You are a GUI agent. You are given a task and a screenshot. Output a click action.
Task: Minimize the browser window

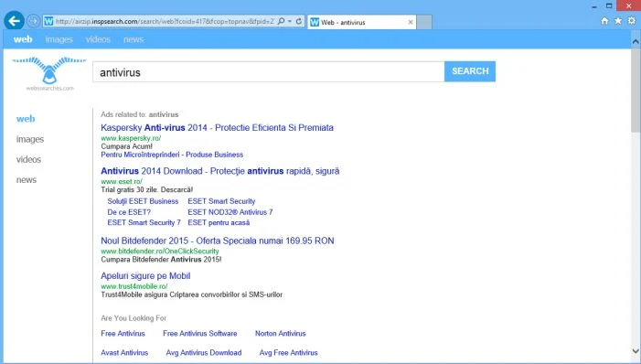(x=594, y=6)
